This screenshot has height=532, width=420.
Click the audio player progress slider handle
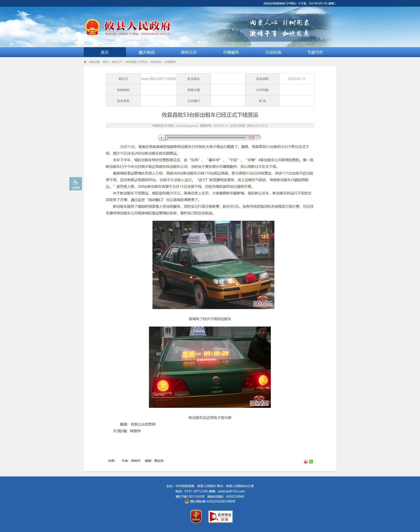pos(167,138)
